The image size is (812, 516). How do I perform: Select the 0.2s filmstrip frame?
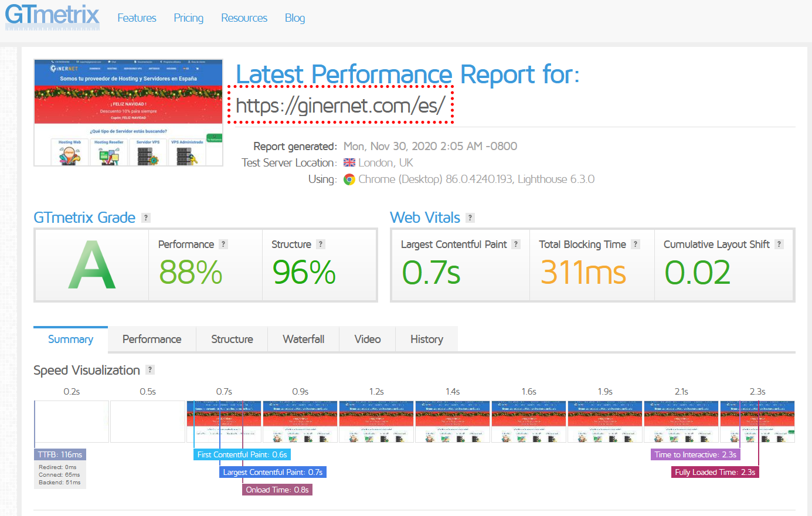coord(72,422)
